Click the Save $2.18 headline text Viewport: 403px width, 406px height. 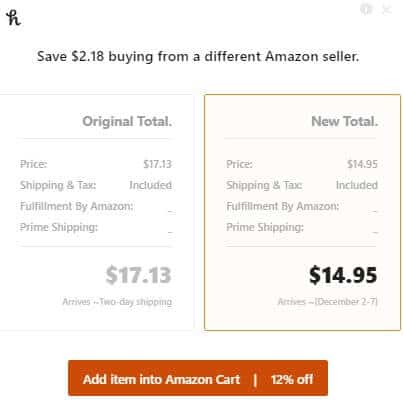click(x=198, y=56)
